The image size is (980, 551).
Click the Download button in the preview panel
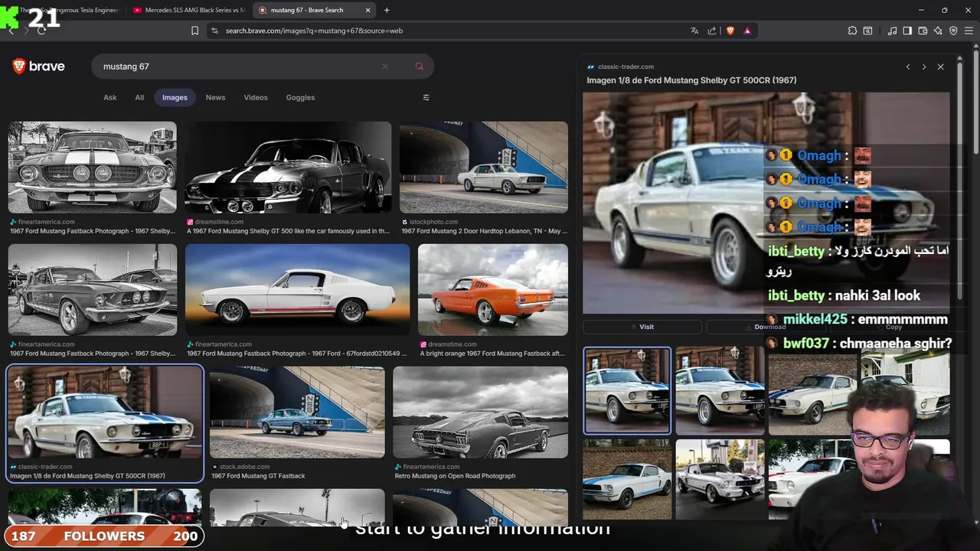(766, 327)
